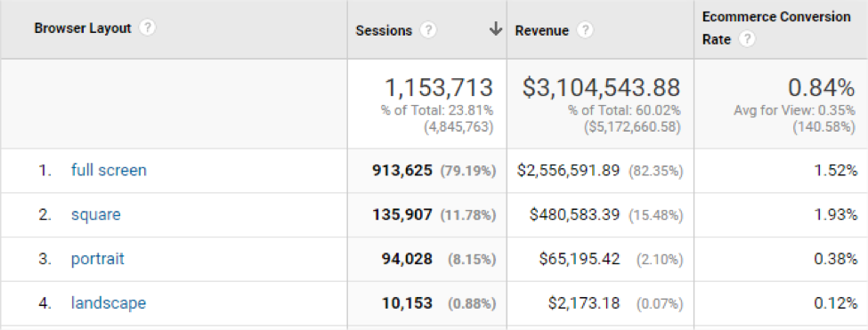Click the total revenue $3,104,543.88 value
Viewport: 868px width, 330px height.
point(601,88)
